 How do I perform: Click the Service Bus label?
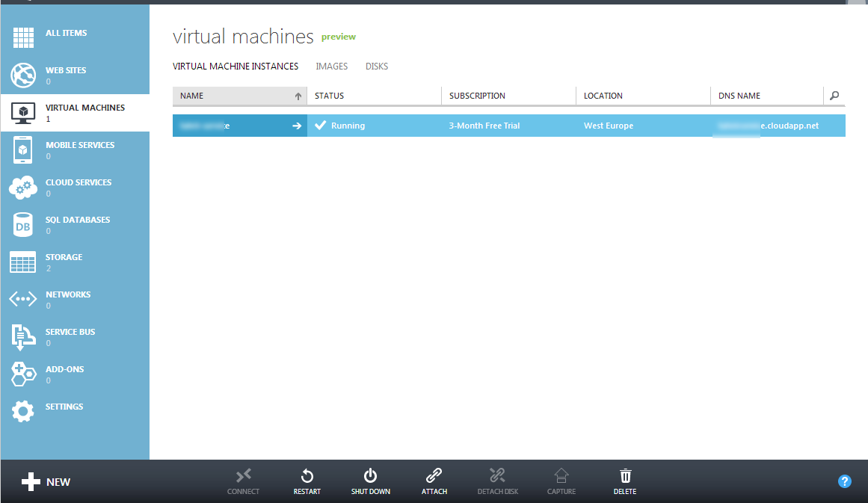pyautogui.click(x=70, y=332)
